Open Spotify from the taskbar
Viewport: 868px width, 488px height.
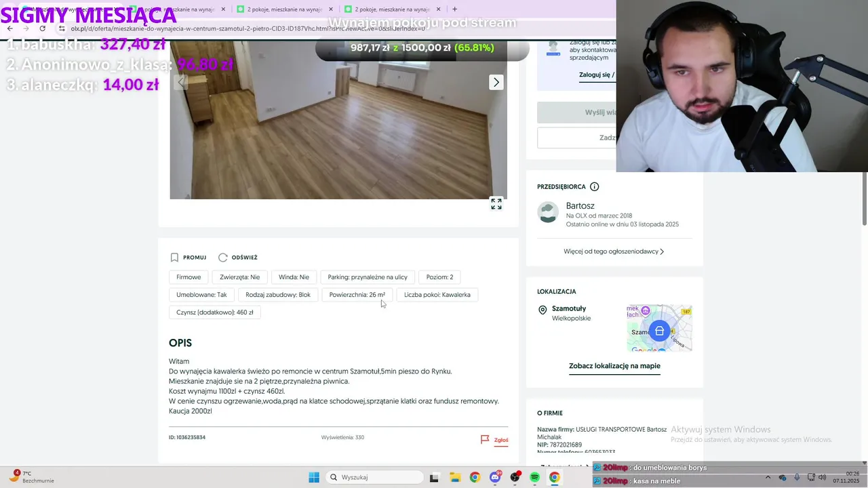pyautogui.click(x=534, y=477)
